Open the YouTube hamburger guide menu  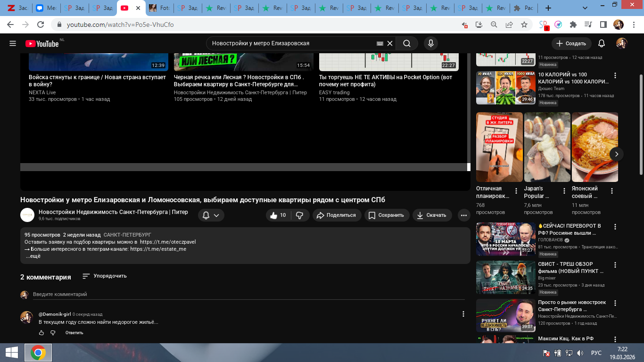click(13, 43)
